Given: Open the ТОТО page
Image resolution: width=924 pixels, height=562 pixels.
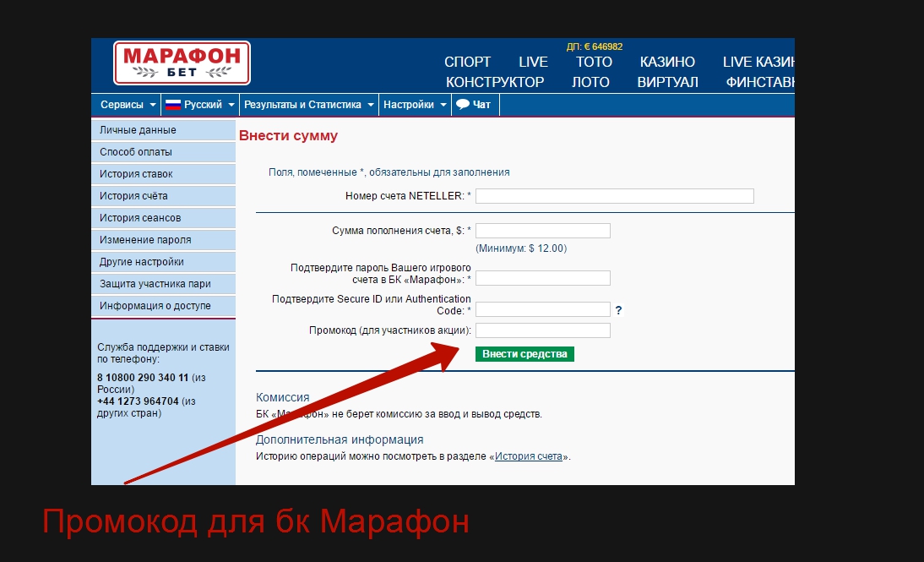Looking at the screenshot, I should pyautogui.click(x=594, y=61).
